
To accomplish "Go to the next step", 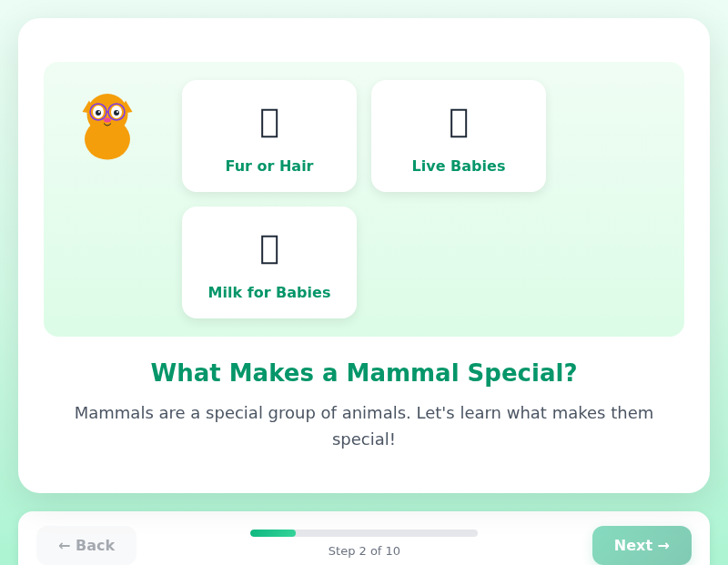I will click(x=642, y=545).
